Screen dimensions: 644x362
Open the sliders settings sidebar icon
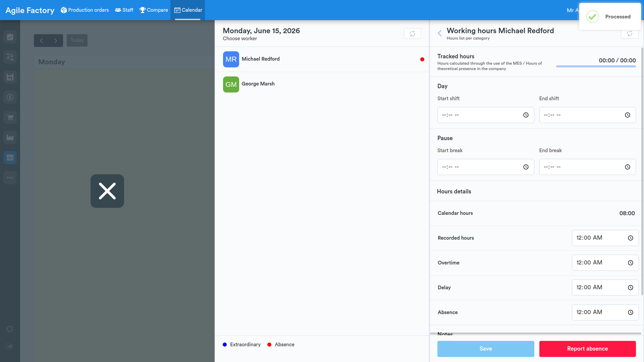coord(10,57)
